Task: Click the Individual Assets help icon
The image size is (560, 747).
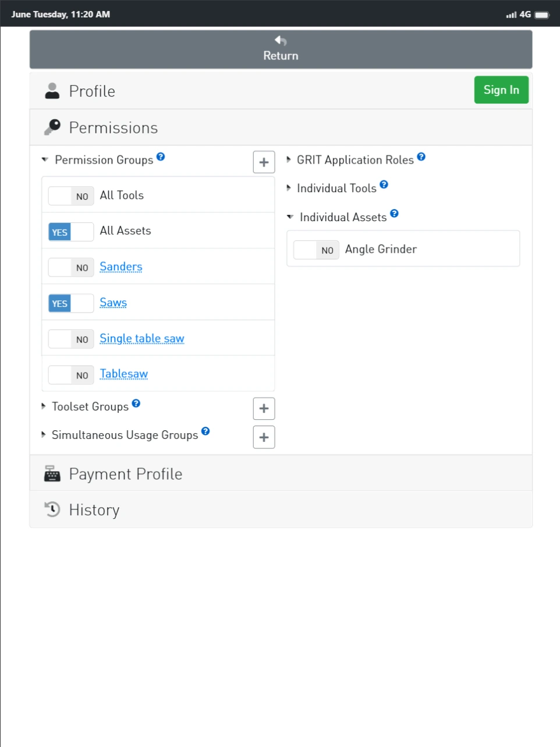Action: coord(394,214)
